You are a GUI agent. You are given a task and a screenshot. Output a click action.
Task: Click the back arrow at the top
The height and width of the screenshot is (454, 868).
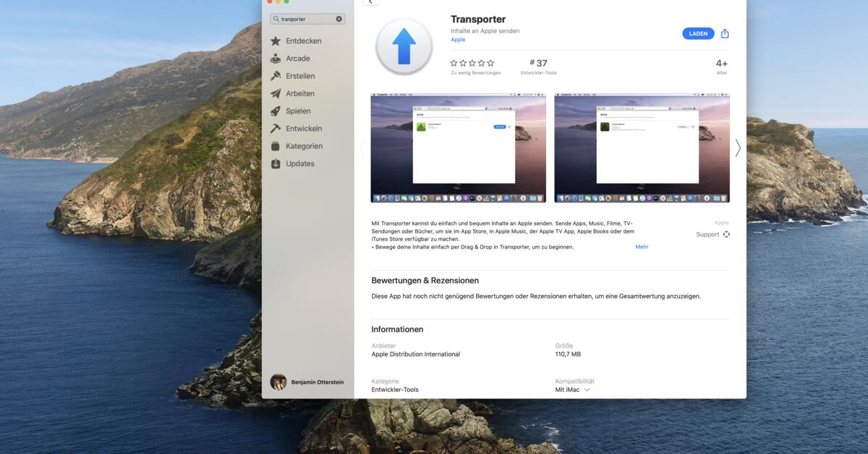[371, 2]
